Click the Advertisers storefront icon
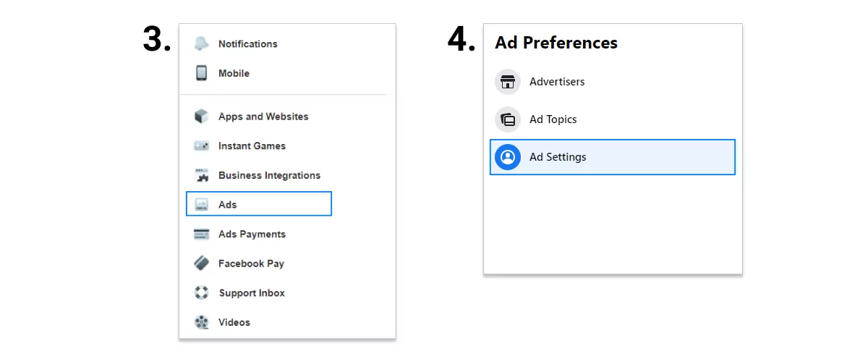 pyautogui.click(x=508, y=82)
